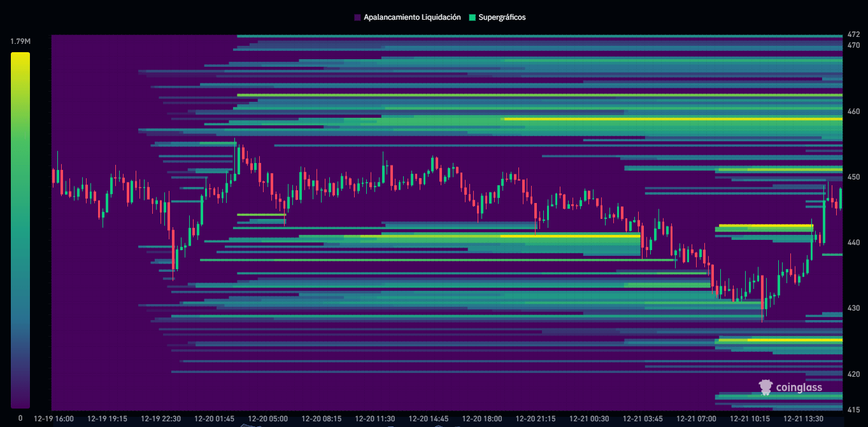Click the 470 price axis label
The height and width of the screenshot is (427, 868).
[x=853, y=46]
